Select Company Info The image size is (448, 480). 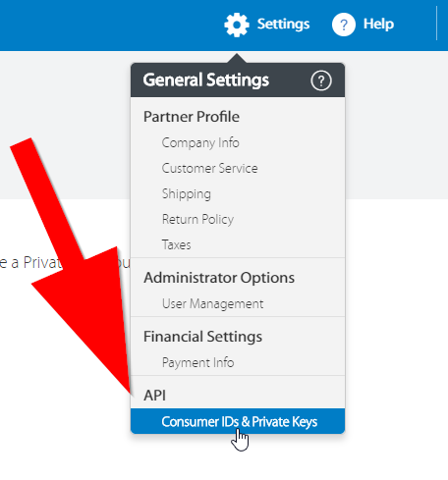point(200,143)
